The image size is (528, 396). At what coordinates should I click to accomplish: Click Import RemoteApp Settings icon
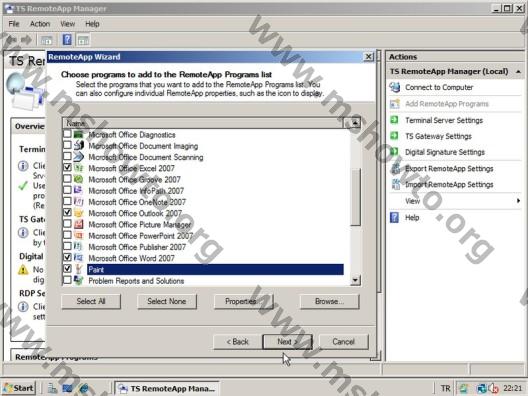(395, 184)
